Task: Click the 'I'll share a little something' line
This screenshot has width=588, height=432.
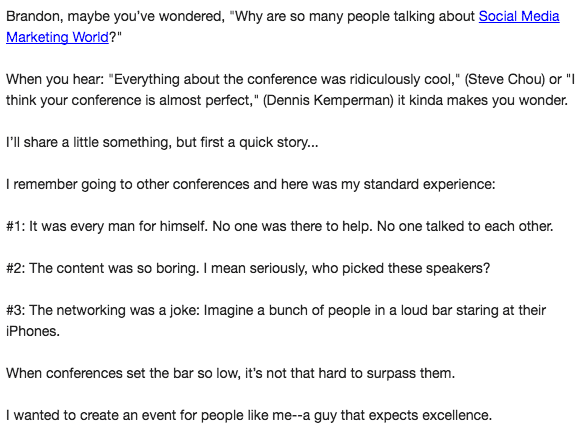Action: [162, 142]
